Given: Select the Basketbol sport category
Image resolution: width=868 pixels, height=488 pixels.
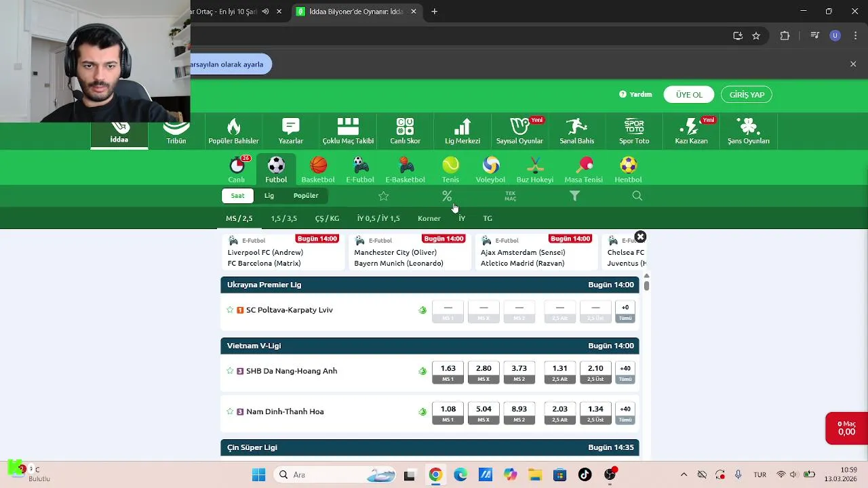Looking at the screenshot, I should point(318,169).
